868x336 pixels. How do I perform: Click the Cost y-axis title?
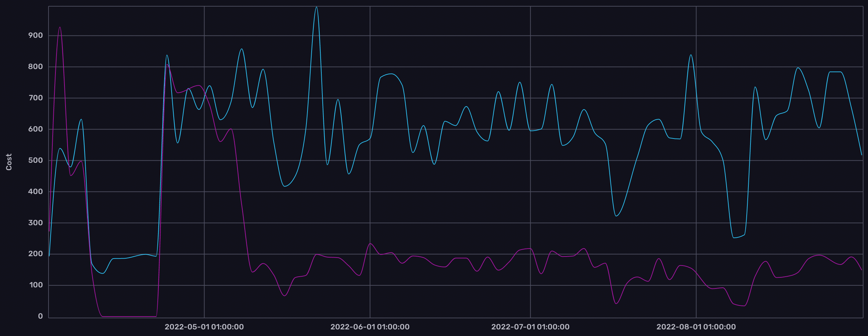pyautogui.click(x=9, y=162)
